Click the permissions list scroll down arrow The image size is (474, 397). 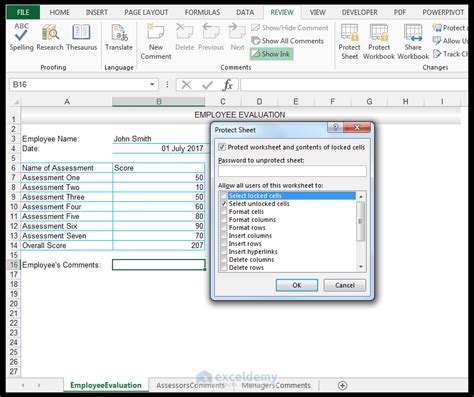click(x=361, y=267)
